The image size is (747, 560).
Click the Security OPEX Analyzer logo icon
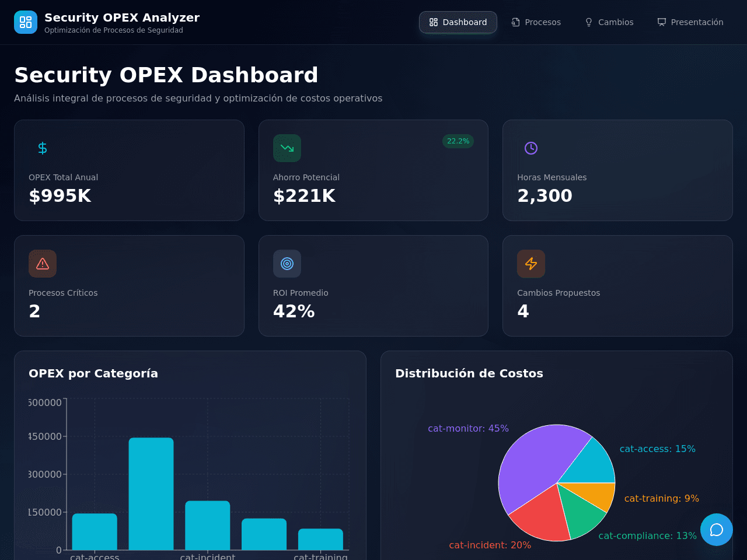[26, 22]
